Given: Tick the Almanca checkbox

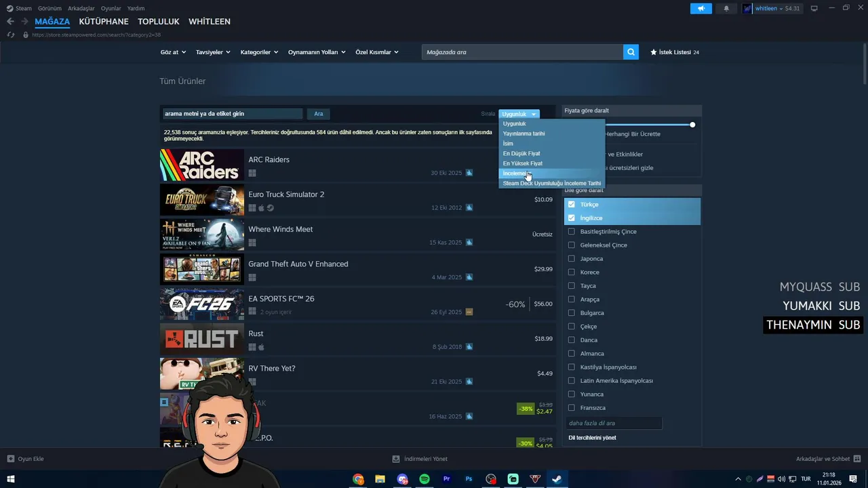Looking at the screenshot, I should [x=572, y=354].
